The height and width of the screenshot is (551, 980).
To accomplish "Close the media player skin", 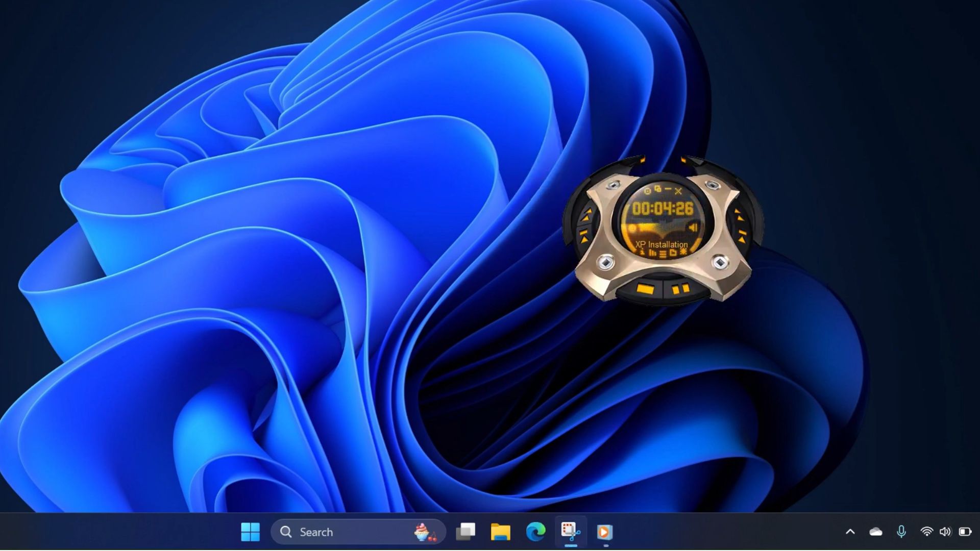I will point(678,191).
